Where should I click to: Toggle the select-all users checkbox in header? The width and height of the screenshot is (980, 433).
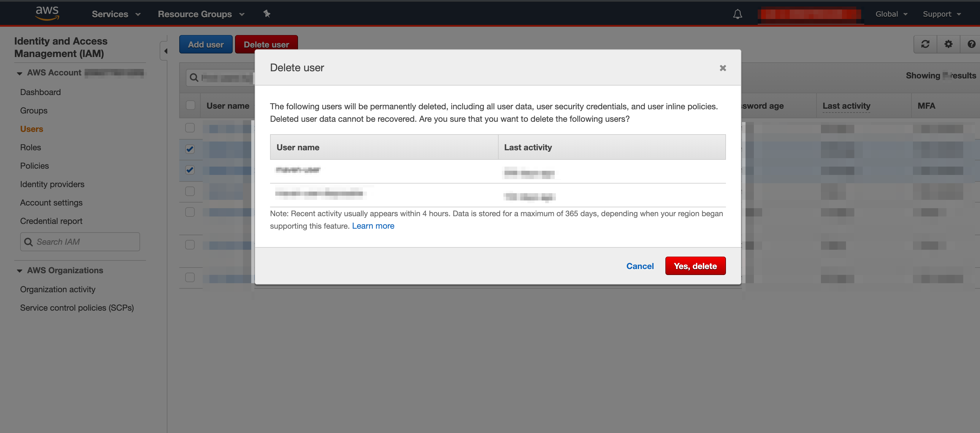(190, 105)
